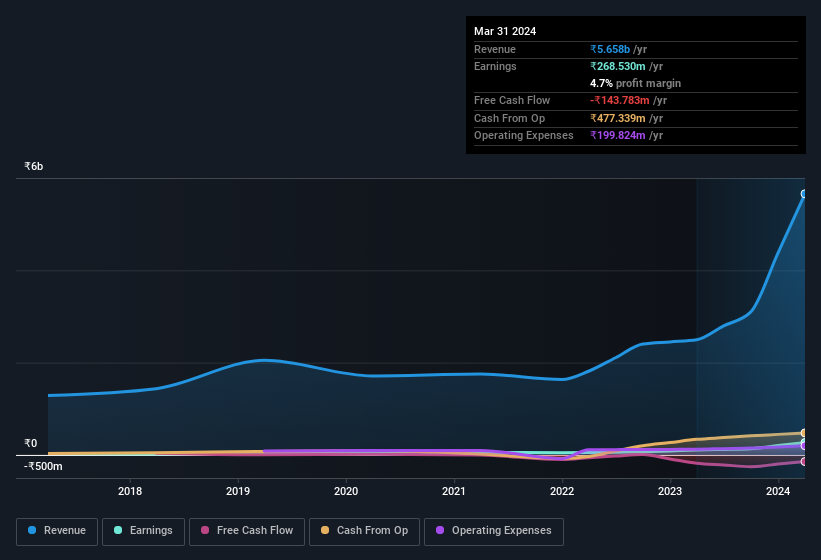Click the 2019 label on the x-axis
Image resolution: width=821 pixels, height=560 pixels.
238,491
